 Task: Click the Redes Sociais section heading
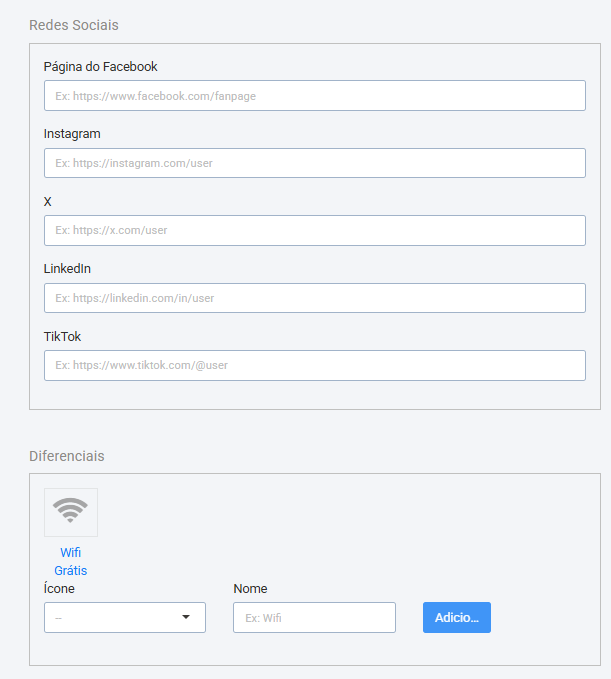[74, 25]
